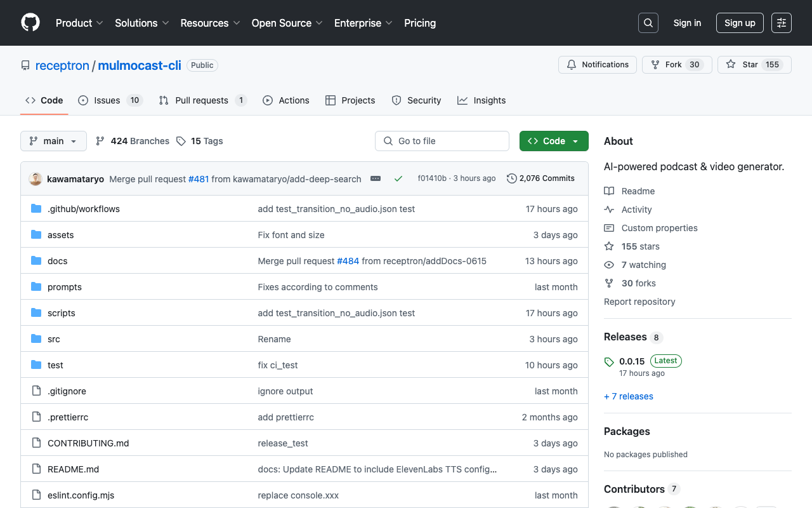Open the Readme link in About
Viewport: 812px width, 508px height.
(x=629, y=191)
